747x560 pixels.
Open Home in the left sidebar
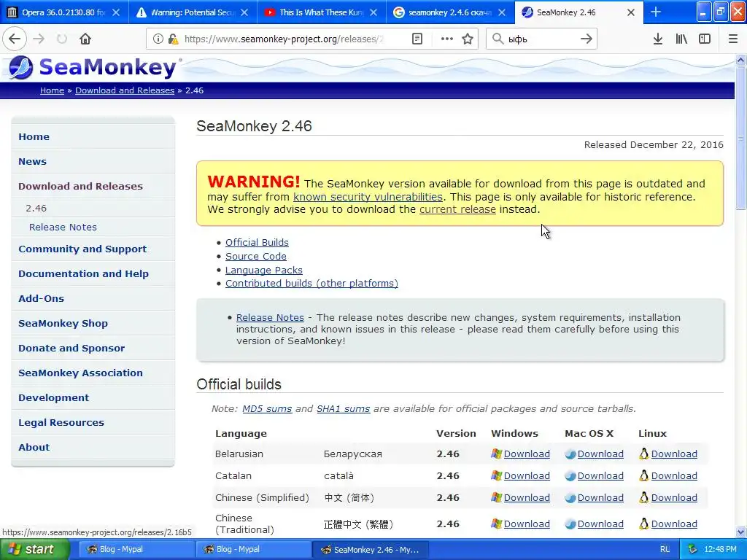tap(34, 136)
